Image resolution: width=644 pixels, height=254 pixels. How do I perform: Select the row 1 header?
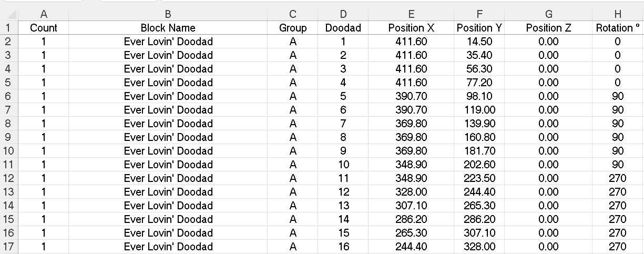point(9,28)
